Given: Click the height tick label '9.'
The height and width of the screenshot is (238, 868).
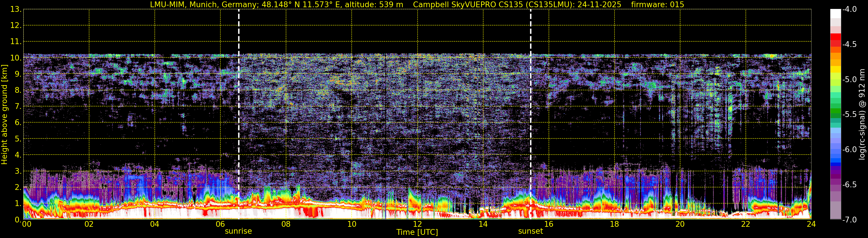Looking at the screenshot, I should [x=18, y=74].
